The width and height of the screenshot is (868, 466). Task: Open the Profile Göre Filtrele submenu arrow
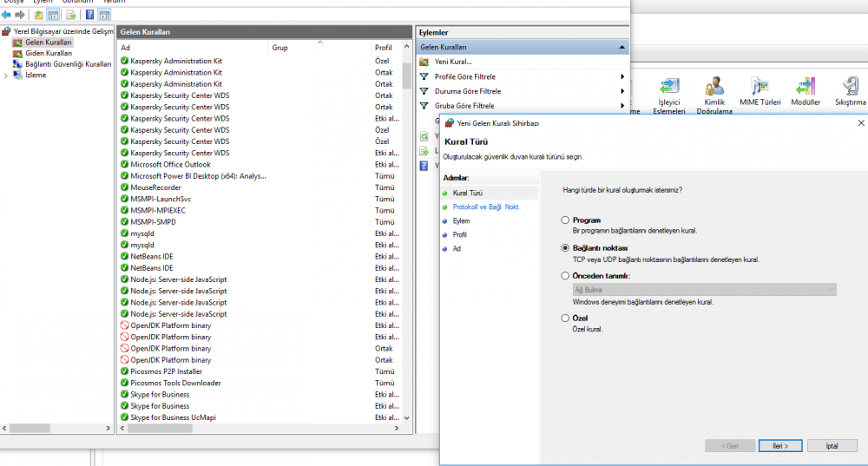click(x=622, y=76)
